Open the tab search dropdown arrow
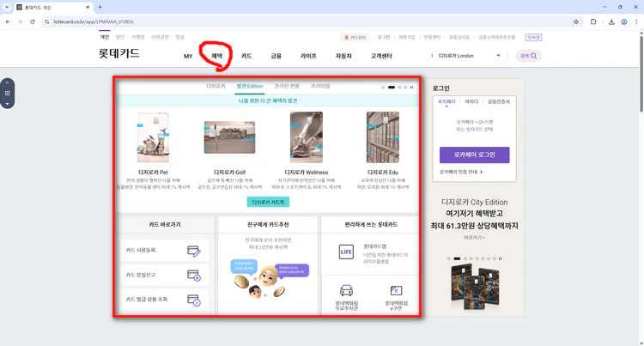This screenshot has height=346, width=644. tap(7, 8)
